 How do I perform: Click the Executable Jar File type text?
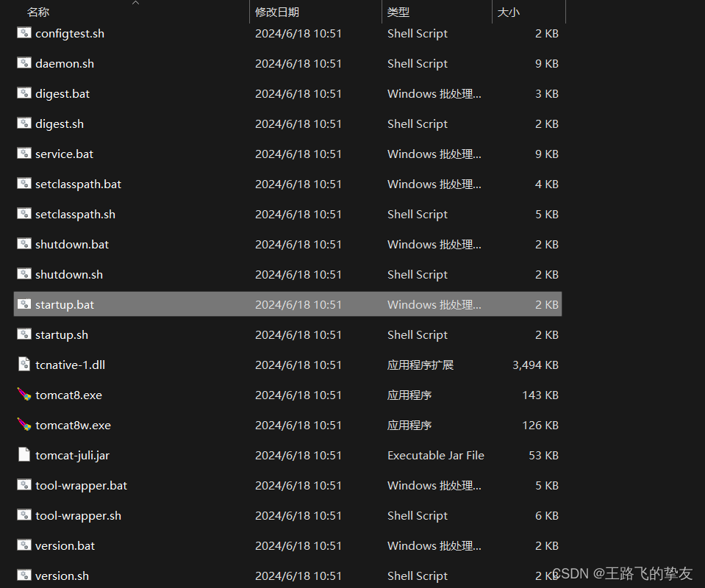pos(436,455)
